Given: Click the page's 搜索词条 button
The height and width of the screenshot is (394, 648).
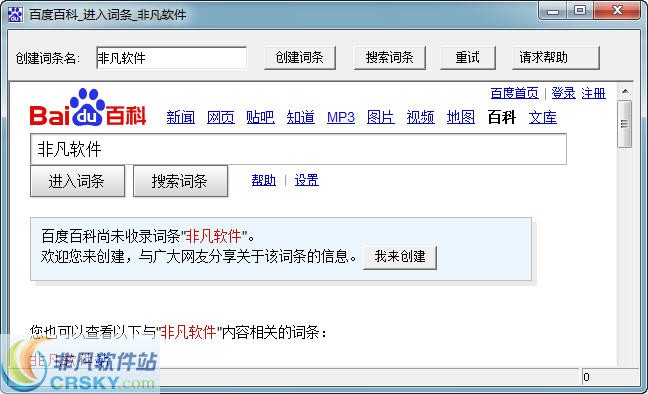Looking at the screenshot, I should point(180,181).
